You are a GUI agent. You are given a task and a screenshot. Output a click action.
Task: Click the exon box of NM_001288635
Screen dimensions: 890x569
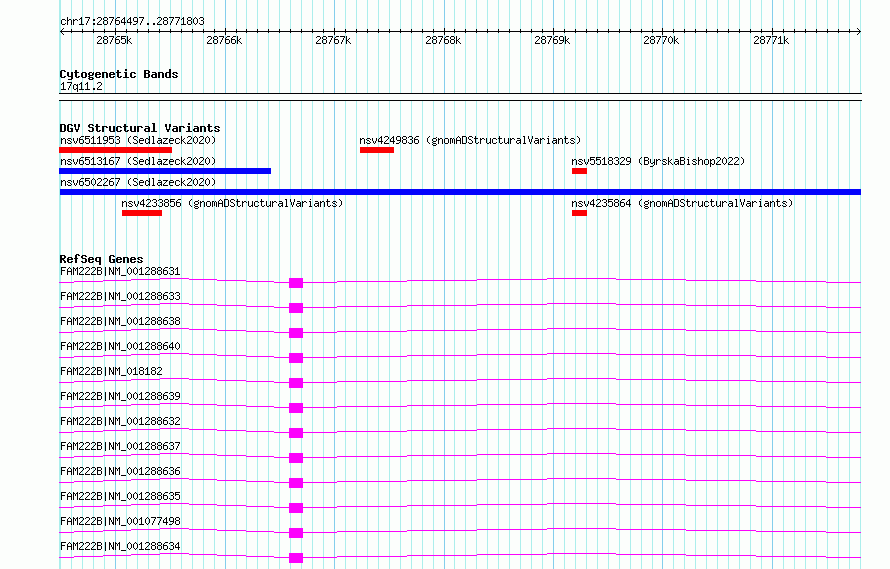296,508
